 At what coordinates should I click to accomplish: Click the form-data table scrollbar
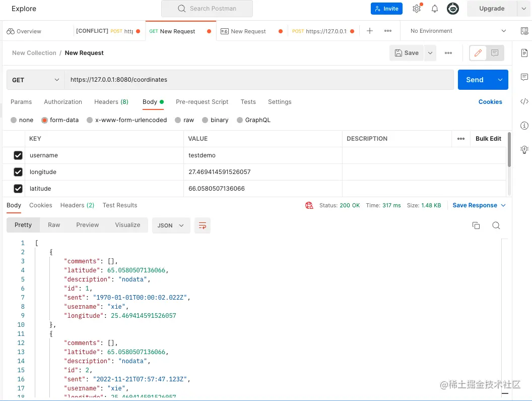tap(509, 149)
